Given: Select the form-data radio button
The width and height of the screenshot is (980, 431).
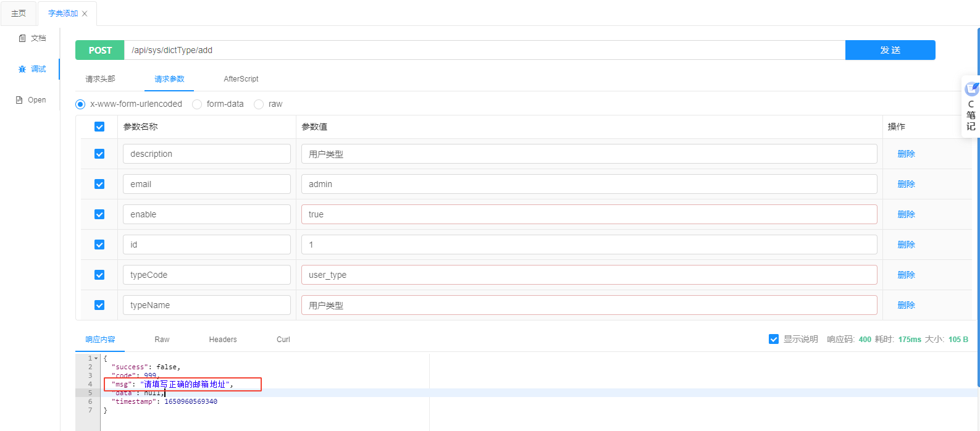Looking at the screenshot, I should (x=197, y=104).
